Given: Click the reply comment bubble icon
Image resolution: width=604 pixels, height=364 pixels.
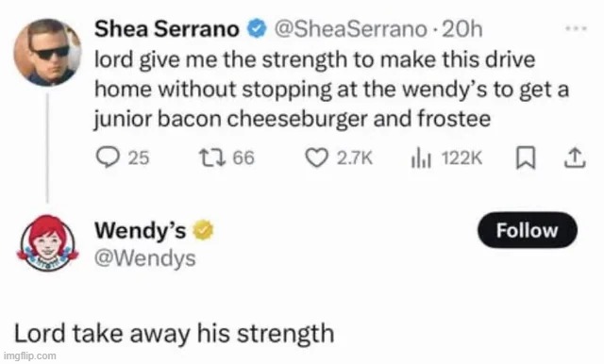Looking at the screenshot, I should (108, 157).
